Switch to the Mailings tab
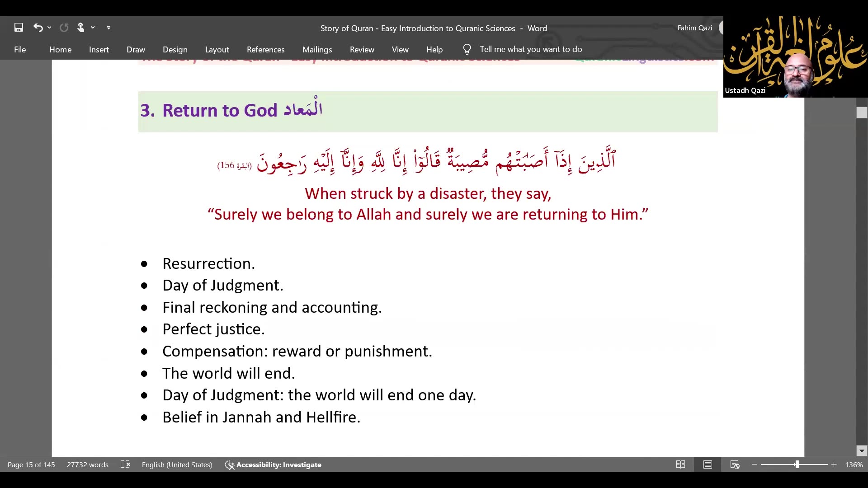 (x=317, y=49)
